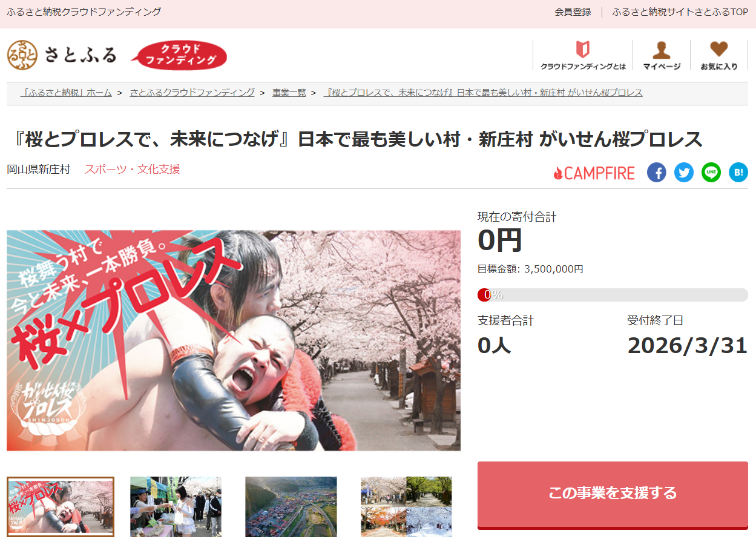
Task: Click the donation progress bar
Action: (x=612, y=295)
